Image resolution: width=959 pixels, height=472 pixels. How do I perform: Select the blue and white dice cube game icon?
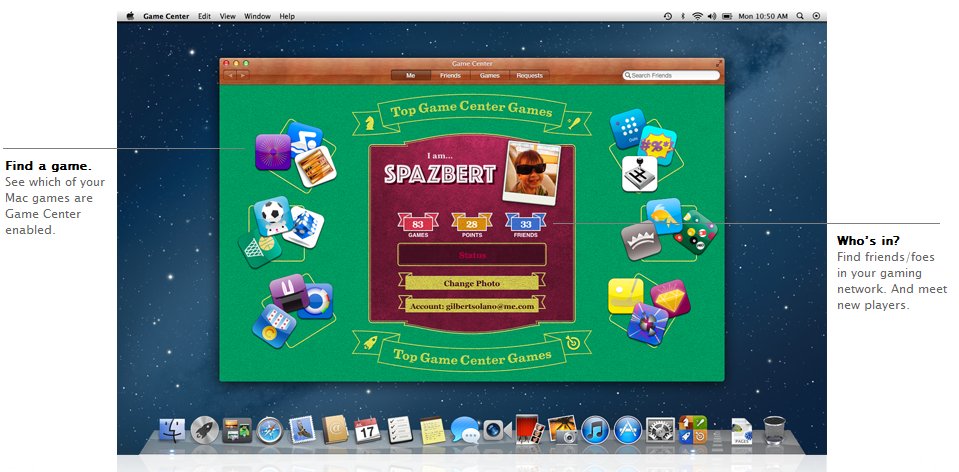(x=303, y=226)
